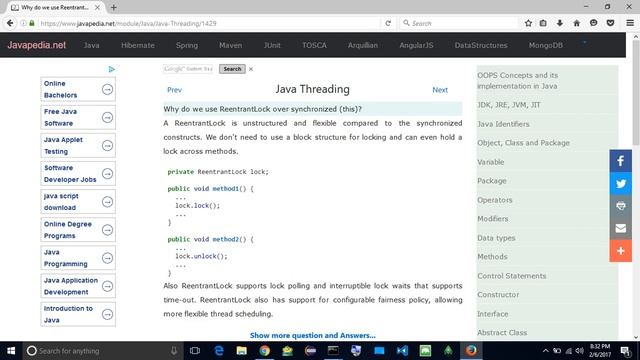The height and width of the screenshot is (360, 640).
Task: Open Google Chrome from taskbar
Action: (x=264, y=351)
